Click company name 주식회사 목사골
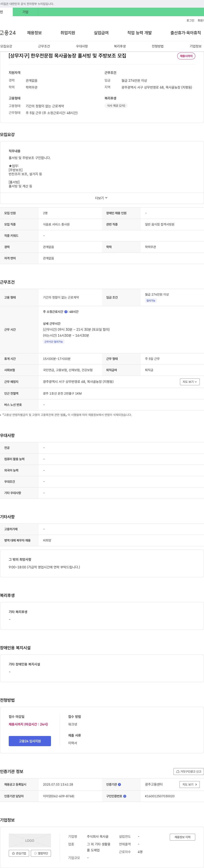The height and width of the screenshot is (868, 204). click(x=98, y=837)
